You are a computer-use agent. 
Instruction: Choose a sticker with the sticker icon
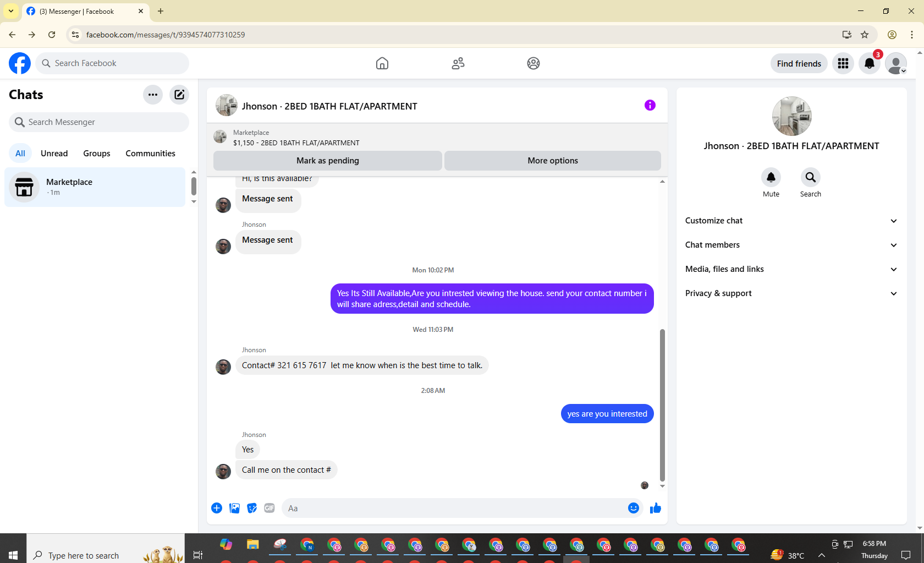(252, 508)
